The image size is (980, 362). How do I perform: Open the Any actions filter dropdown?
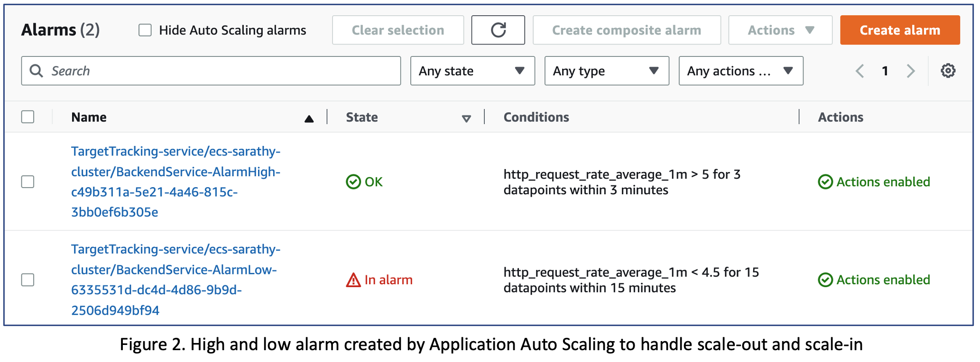[x=740, y=71]
